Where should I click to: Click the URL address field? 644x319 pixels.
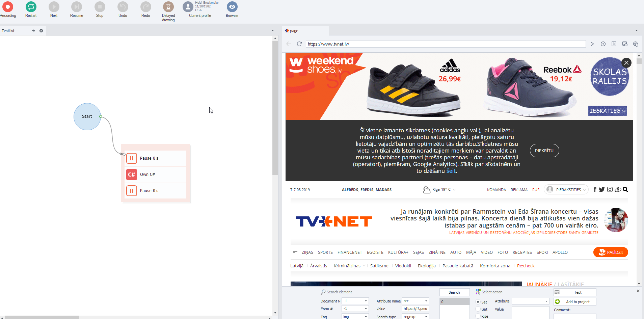pyautogui.click(x=446, y=44)
